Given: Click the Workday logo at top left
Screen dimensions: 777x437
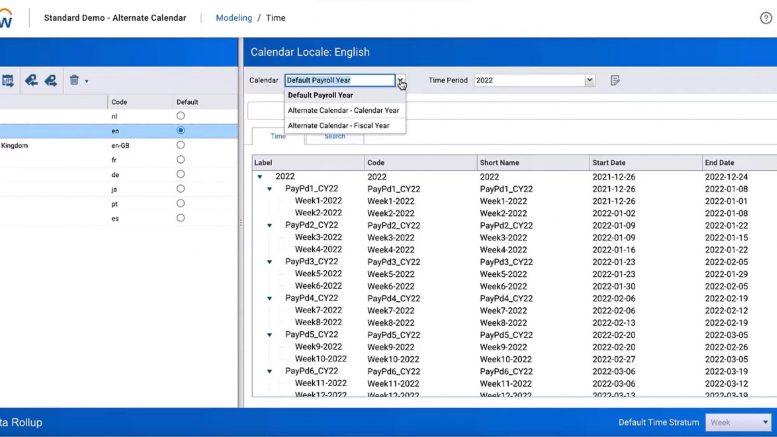Looking at the screenshot, I should click(6, 19).
